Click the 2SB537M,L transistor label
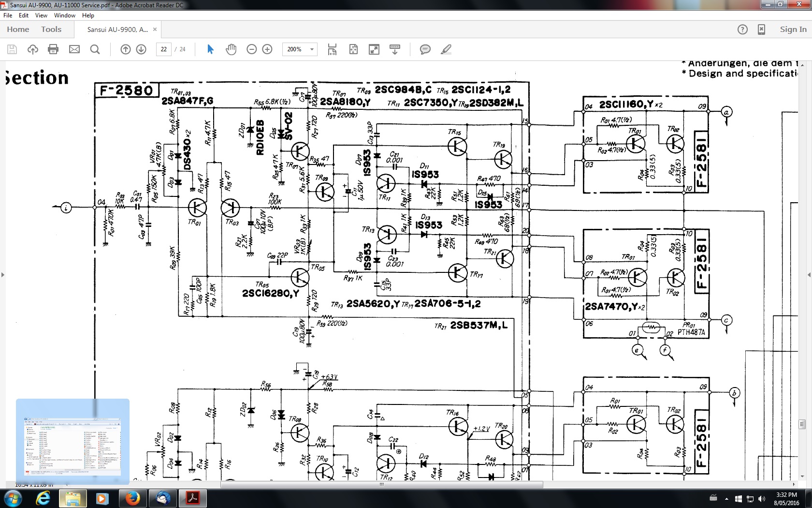This screenshot has height=508, width=812. [478, 326]
